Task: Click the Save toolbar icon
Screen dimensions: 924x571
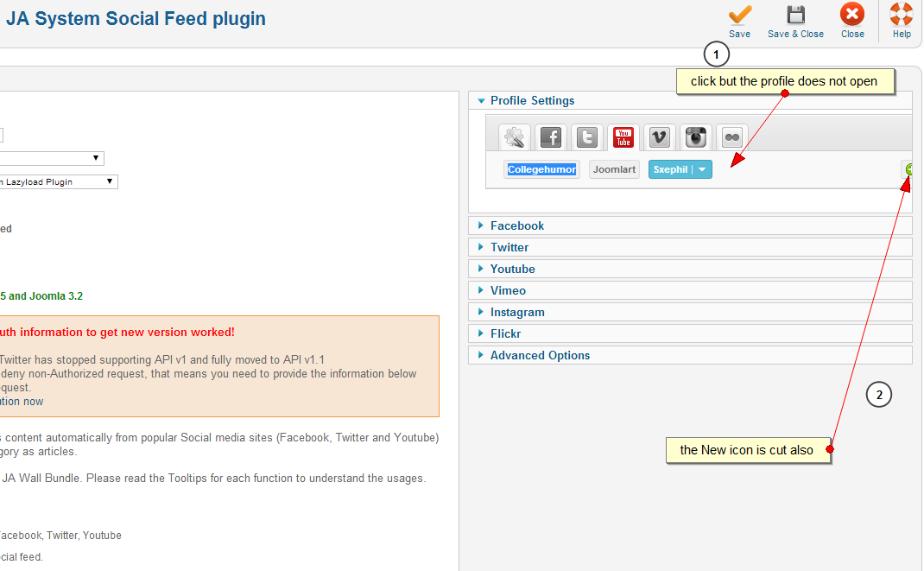Action: (x=739, y=16)
